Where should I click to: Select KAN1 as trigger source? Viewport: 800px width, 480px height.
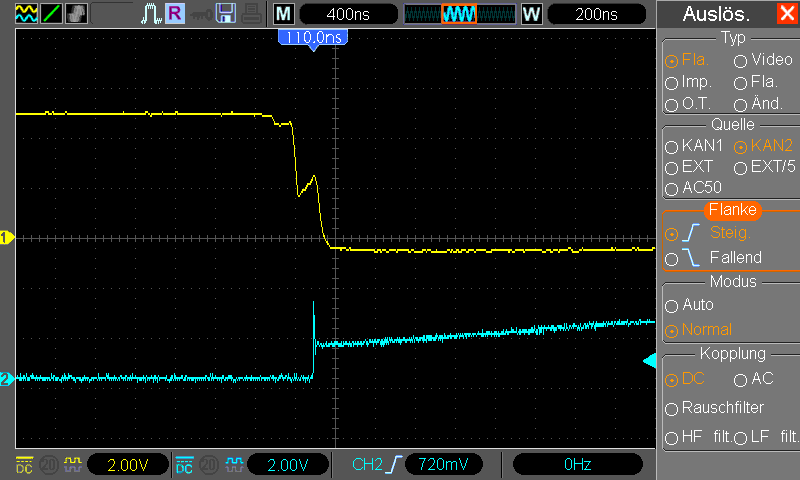694,146
